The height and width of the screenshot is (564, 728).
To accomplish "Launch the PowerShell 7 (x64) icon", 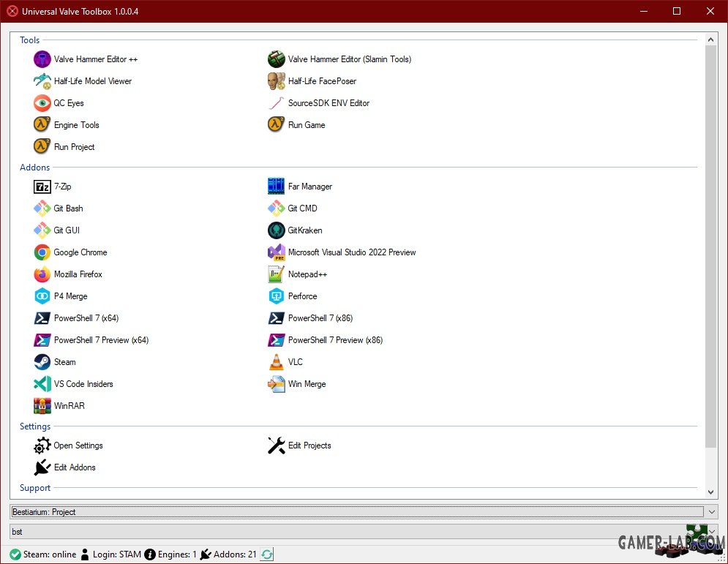I will coord(42,318).
